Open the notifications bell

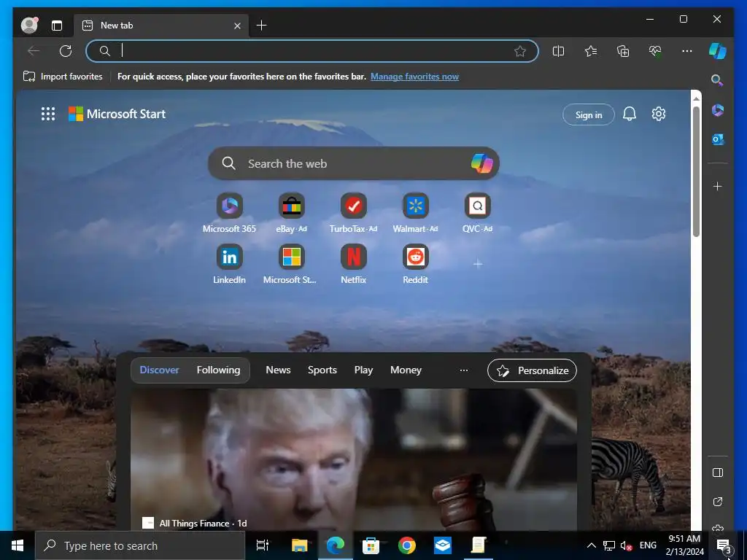pos(630,114)
